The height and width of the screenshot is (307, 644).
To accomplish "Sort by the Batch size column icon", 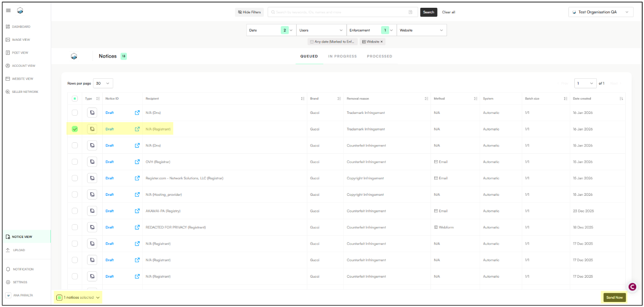I will 566,98.
